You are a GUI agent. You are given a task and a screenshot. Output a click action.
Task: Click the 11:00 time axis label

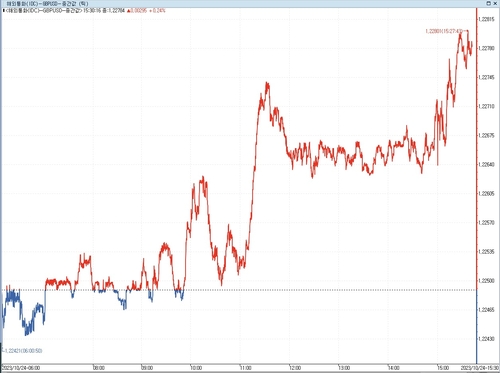pyautogui.click(x=245, y=368)
